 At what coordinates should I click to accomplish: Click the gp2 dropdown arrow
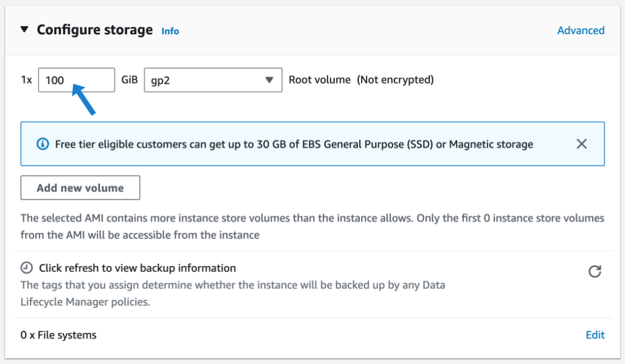(x=269, y=80)
